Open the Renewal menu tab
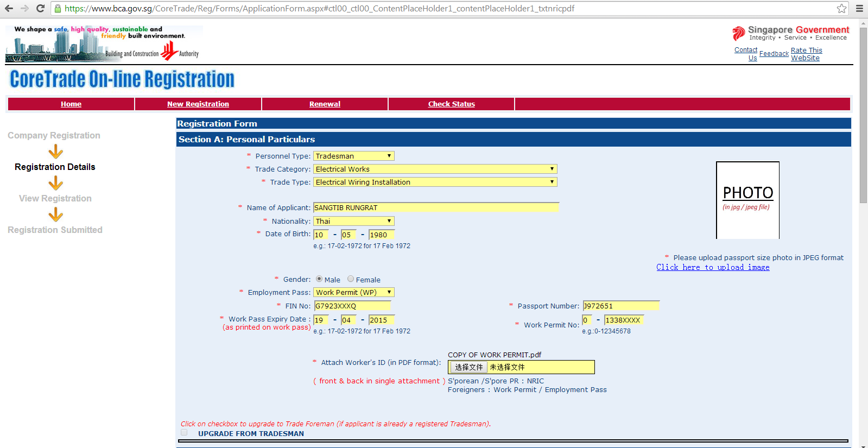The height and width of the screenshot is (448, 868). click(325, 104)
